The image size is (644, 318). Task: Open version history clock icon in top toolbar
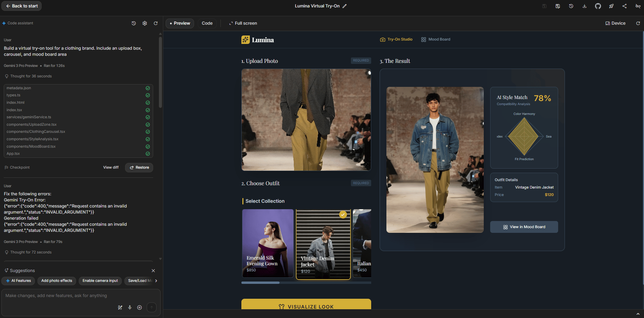pyautogui.click(x=571, y=6)
